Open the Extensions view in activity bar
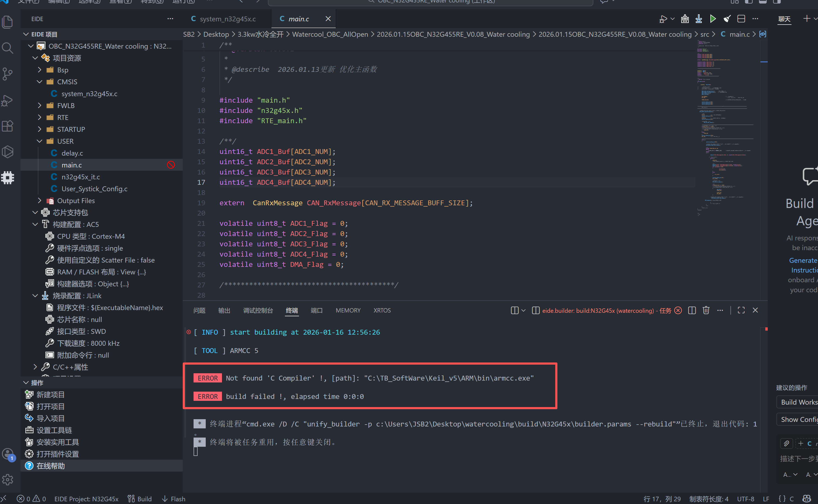Viewport: 818px width, 504px height. 7,126
